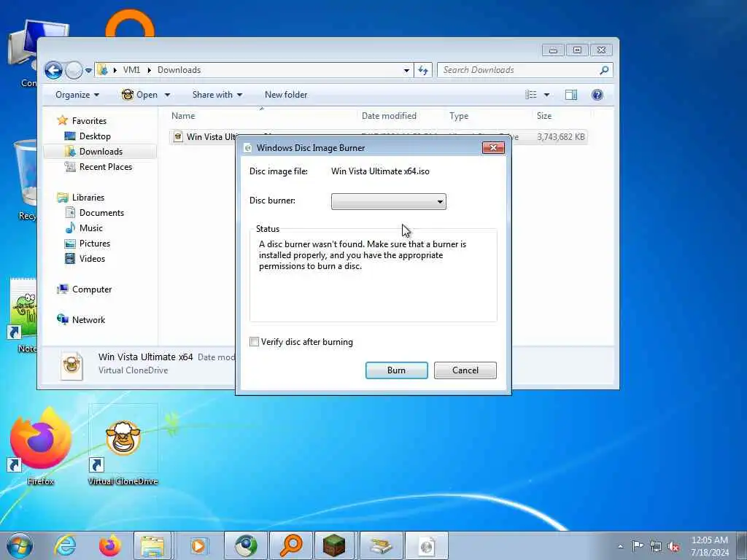Open the Start menu
The width and height of the screenshot is (747, 560).
pos(20,545)
